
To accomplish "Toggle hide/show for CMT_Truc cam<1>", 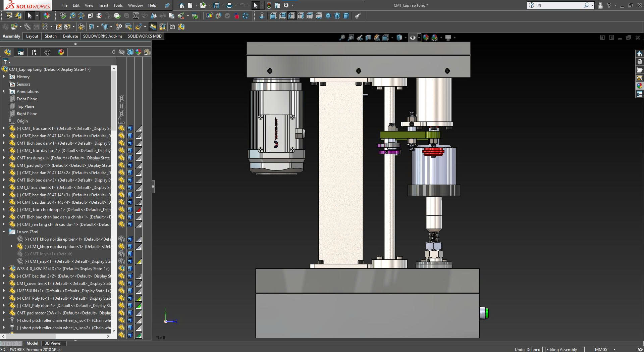I will pyautogui.click(x=121, y=129).
